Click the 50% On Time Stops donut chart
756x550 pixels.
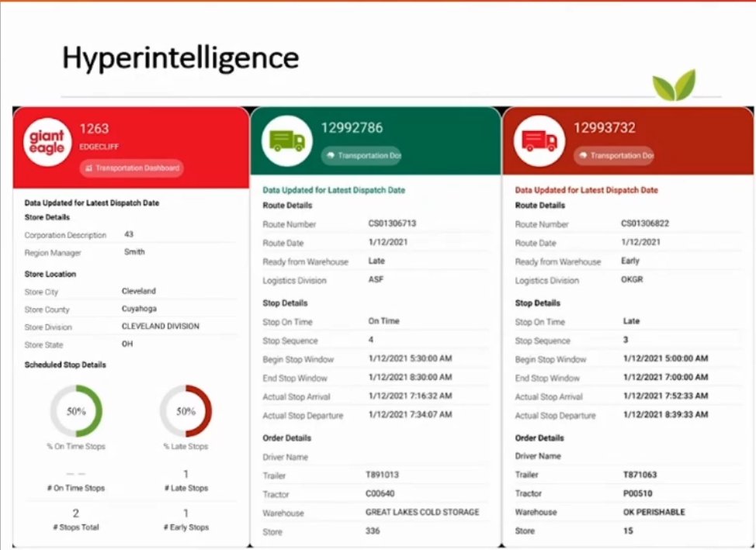(x=76, y=411)
